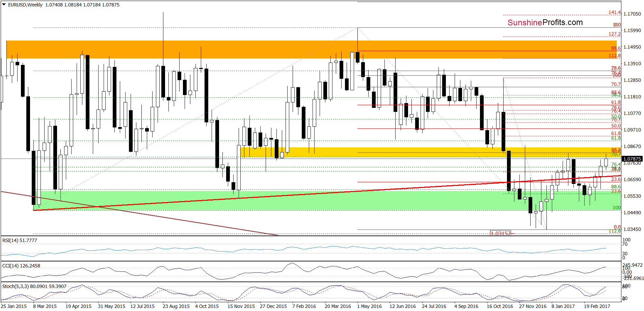Click the 1.10770 price axis label
This screenshot has width=644, height=311.
632,113
